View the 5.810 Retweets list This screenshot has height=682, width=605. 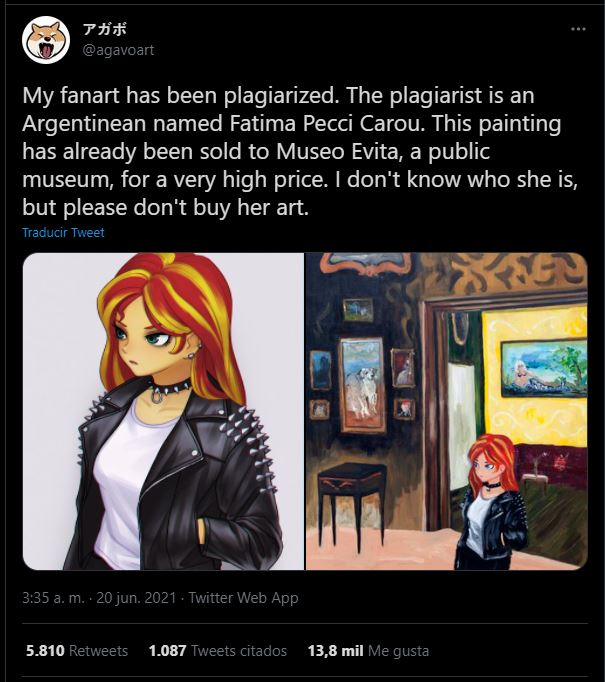click(x=77, y=651)
